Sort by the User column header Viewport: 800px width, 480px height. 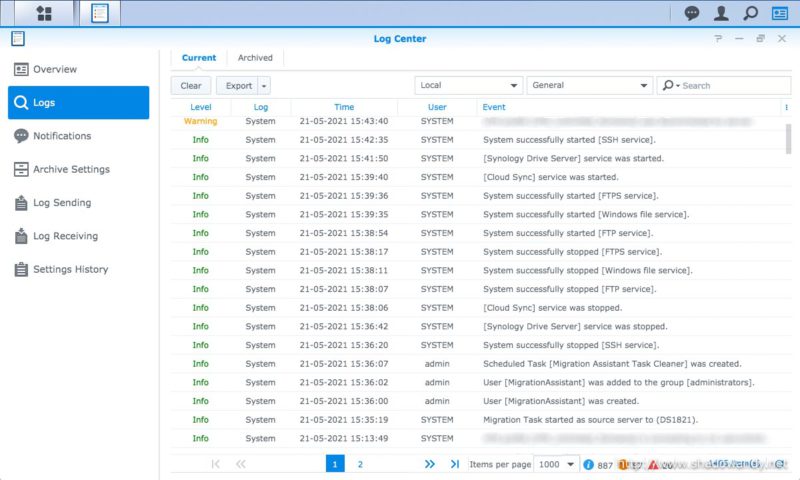point(437,107)
